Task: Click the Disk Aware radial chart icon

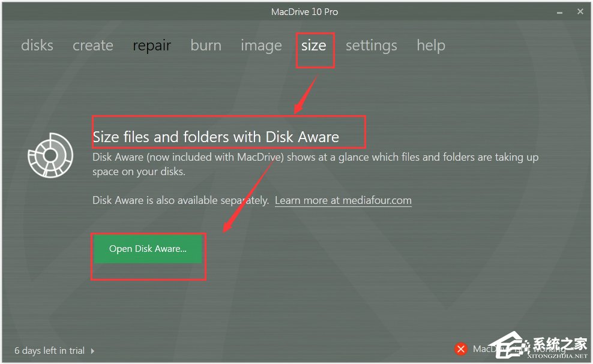Action: click(50, 155)
